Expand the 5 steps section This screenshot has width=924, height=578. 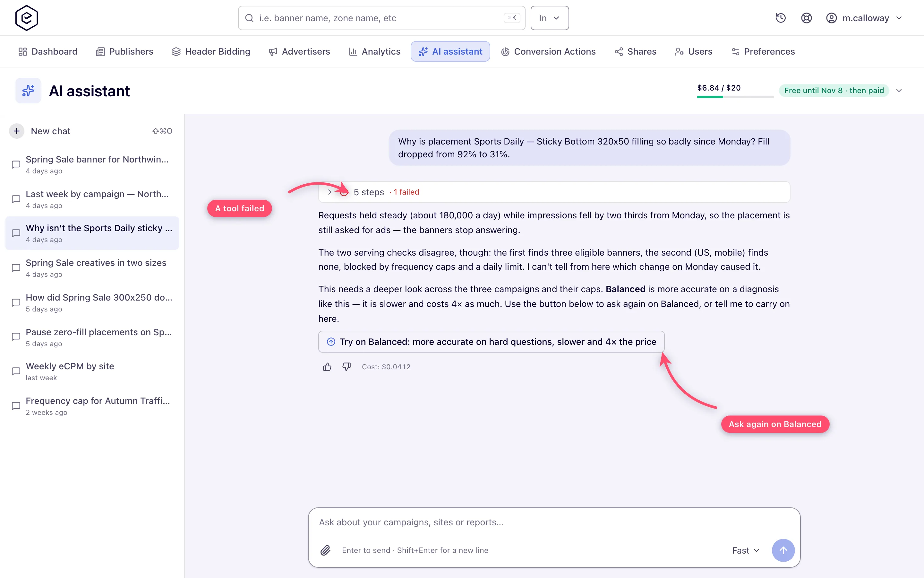coord(554,192)
